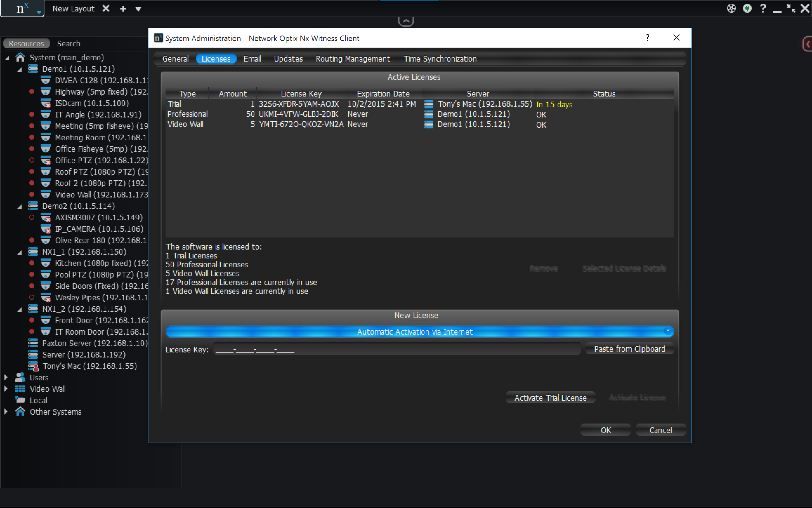Viewport: 812px width, 508px height.
Task: Open the Time Synchronization tab
Action: 440,59
